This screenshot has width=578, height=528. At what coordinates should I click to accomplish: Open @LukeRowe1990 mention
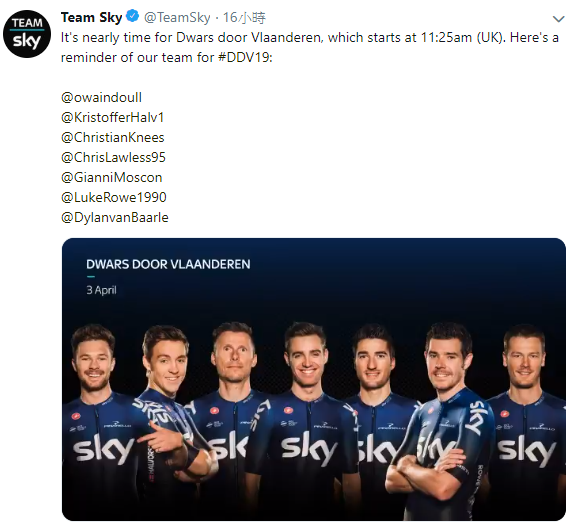click(114, 197)
